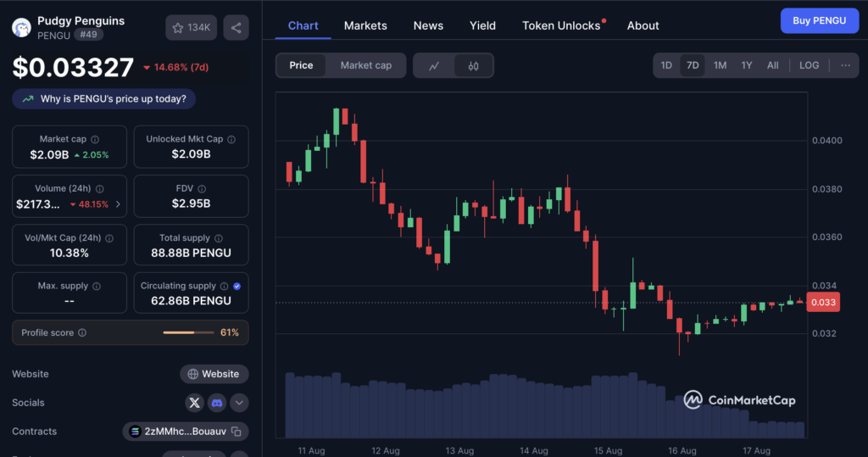Image resolution: width=868 pixels, height=457 pixels.
Task: Open the Token Unlocks tab
Action: coord(561,25)
